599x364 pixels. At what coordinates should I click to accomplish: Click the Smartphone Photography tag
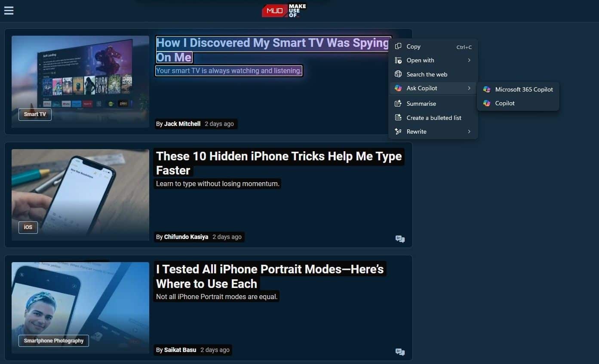pyautogui.click(x=54, y=341)
